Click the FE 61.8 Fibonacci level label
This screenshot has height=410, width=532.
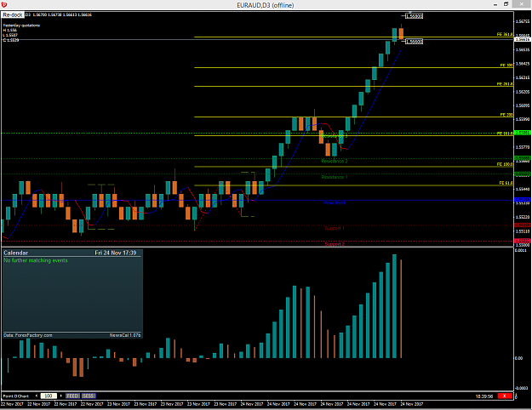[x=506, y=183]
